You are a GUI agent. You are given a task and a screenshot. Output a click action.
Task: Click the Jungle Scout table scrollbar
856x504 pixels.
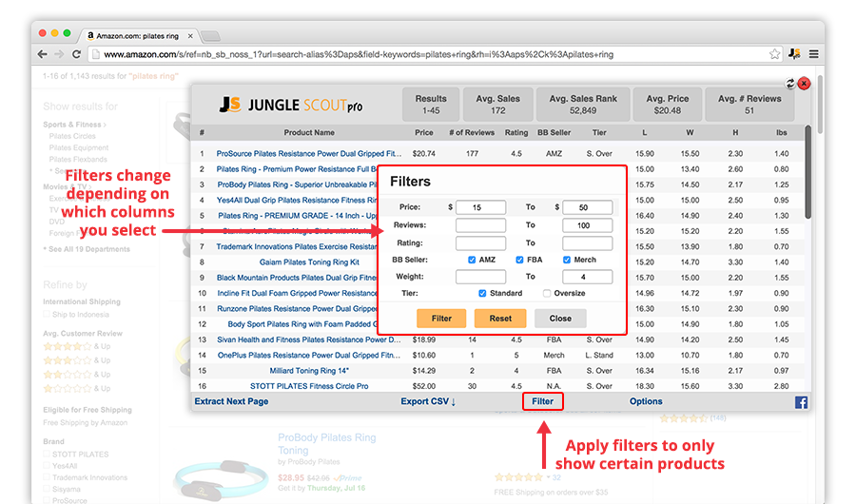click(807, 172)
